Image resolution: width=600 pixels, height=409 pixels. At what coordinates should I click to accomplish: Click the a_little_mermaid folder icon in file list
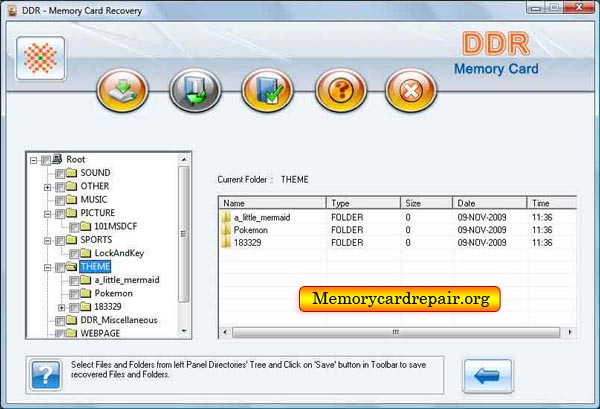click(226, 217)
